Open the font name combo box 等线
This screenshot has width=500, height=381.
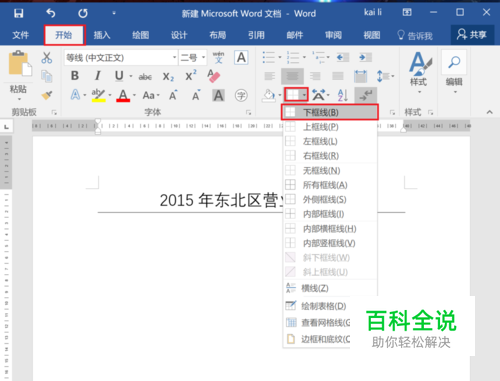(x=121, y=58)
